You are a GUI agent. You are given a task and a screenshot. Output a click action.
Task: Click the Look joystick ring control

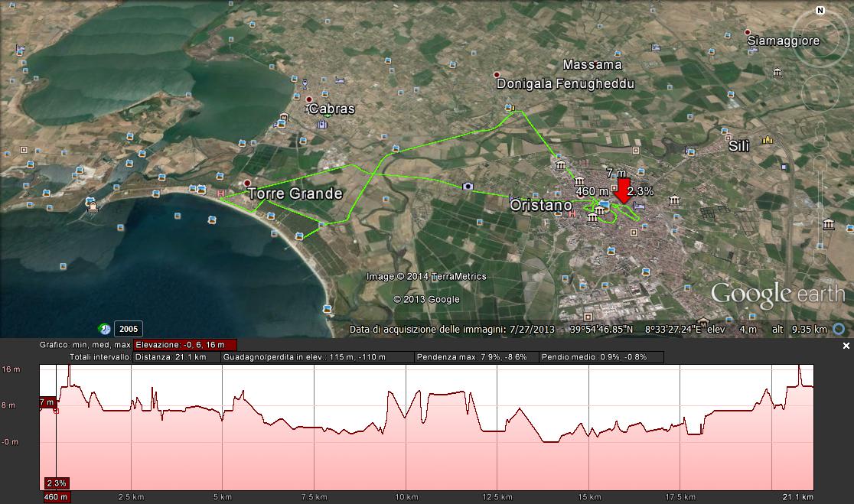(820, 37)
